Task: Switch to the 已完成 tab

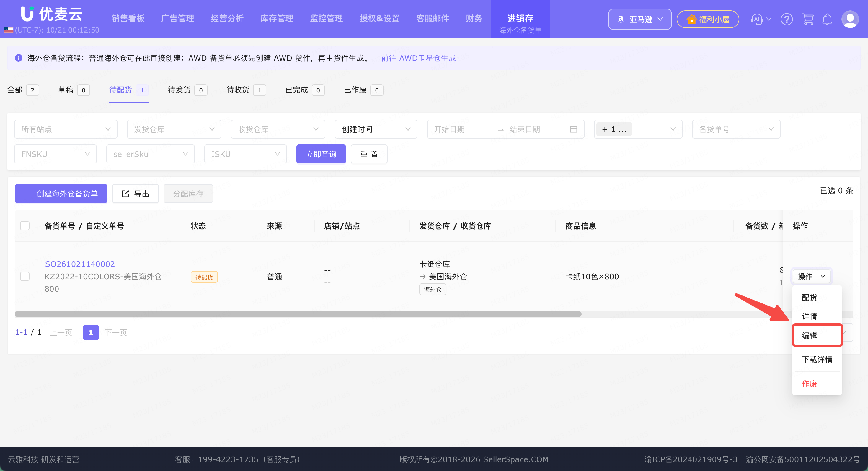Action: tap(305, 90)
